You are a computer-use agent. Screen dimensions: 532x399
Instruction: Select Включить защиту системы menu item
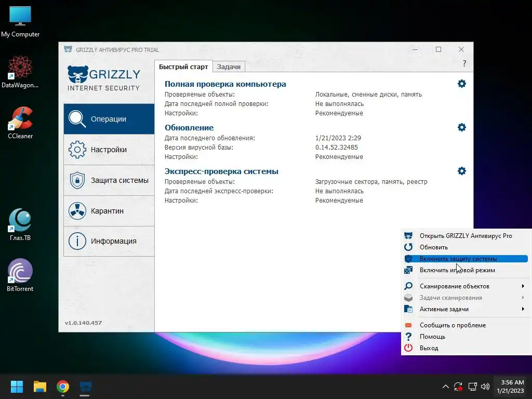[466, 259]
